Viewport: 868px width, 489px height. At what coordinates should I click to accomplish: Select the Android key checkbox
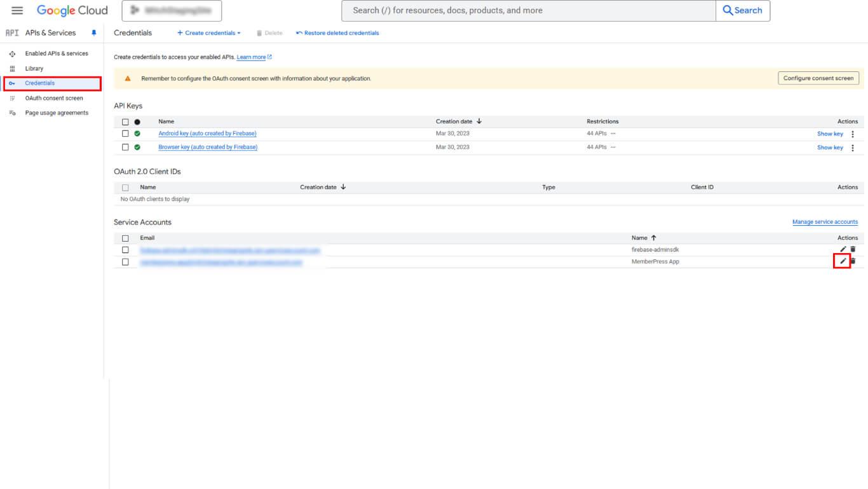click(x=125, y=134)
